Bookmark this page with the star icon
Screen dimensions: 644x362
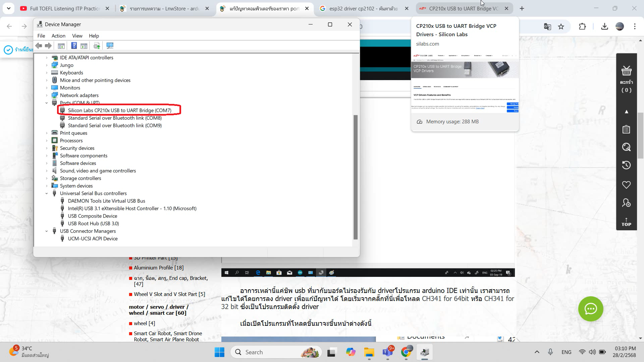pos(561,26)
